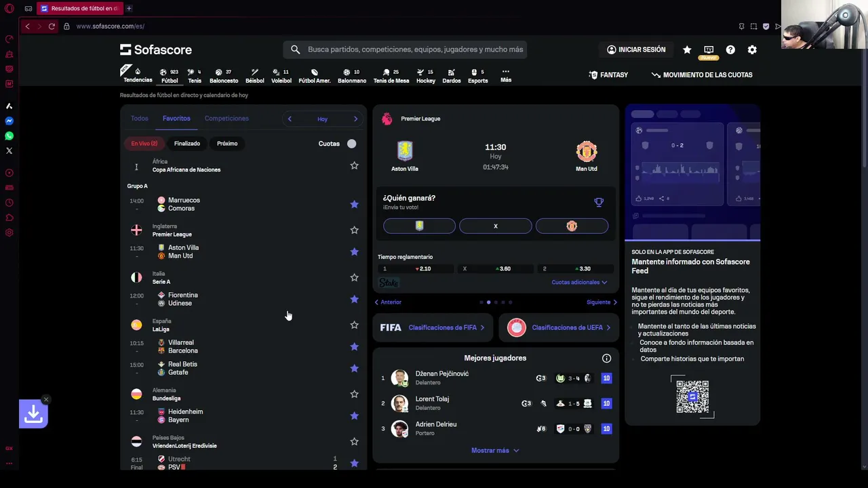The image size is (868, 488).
Task: Go to Anterior featured match
Action: click(388, 302)
